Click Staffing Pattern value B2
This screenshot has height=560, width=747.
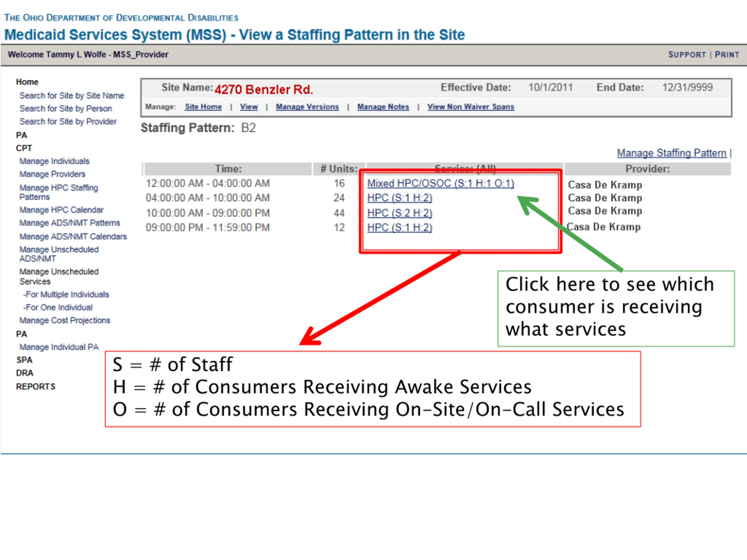pyautogui.click(x=248, y=128)
